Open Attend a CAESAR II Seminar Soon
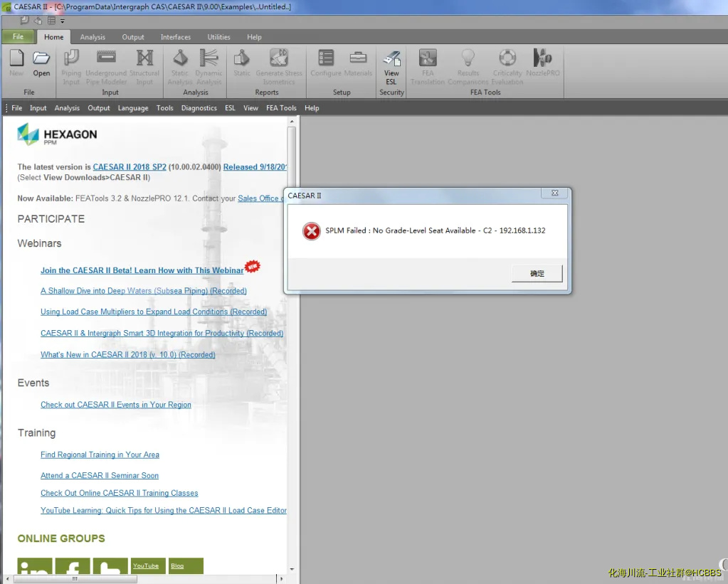Viewport: 728px width, 584px height. tap(100, 476)
